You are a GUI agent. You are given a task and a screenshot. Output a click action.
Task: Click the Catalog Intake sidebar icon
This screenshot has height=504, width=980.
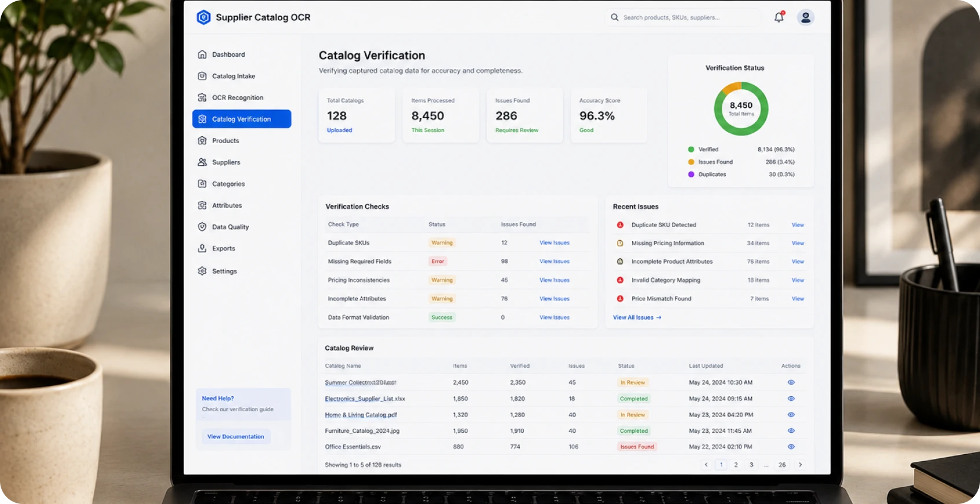202,76
